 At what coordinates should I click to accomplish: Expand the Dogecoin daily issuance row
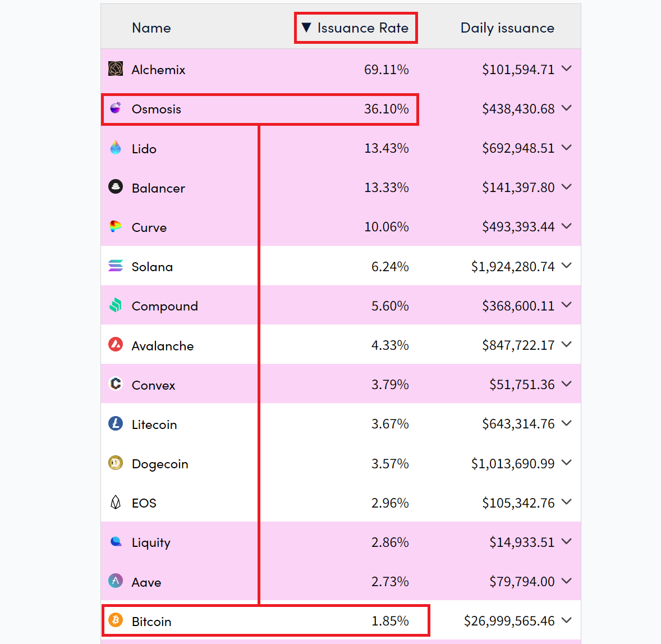point(567,463)
